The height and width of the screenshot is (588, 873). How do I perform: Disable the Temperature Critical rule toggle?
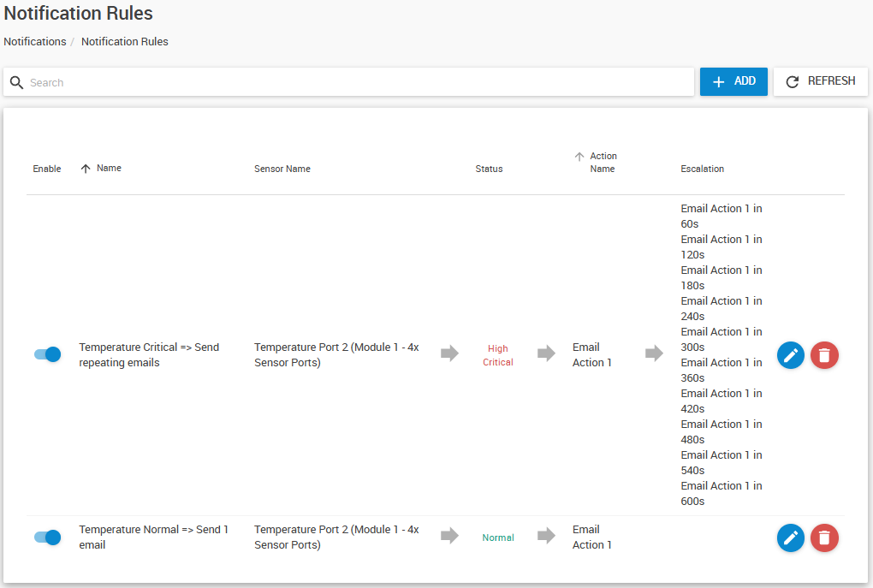tap(48, 354)
